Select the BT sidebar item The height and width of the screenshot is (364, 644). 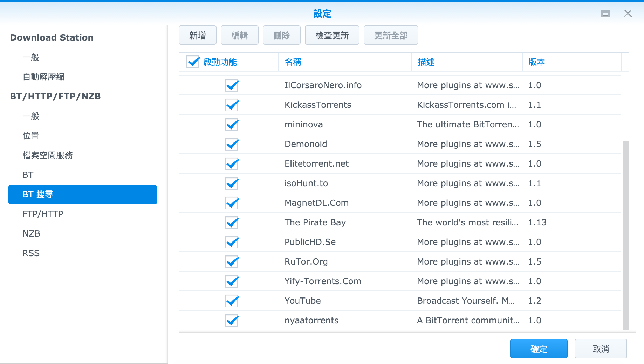coord(83,175)
